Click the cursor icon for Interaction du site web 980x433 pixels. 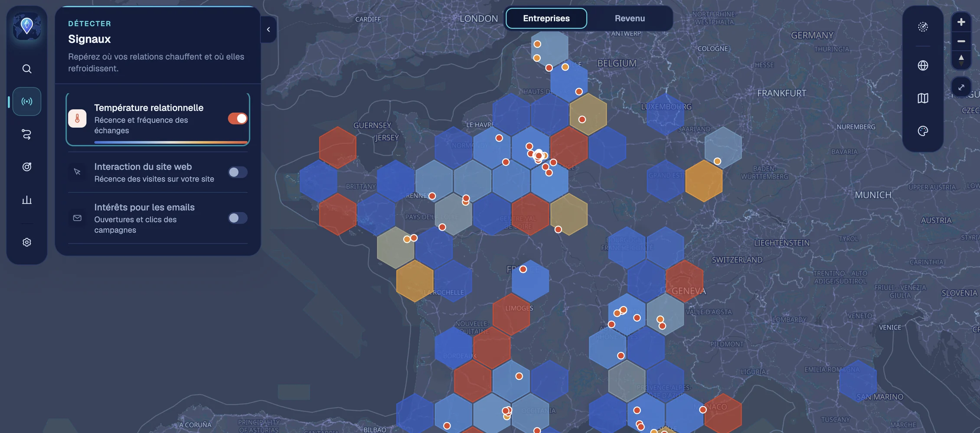point(77,172)
